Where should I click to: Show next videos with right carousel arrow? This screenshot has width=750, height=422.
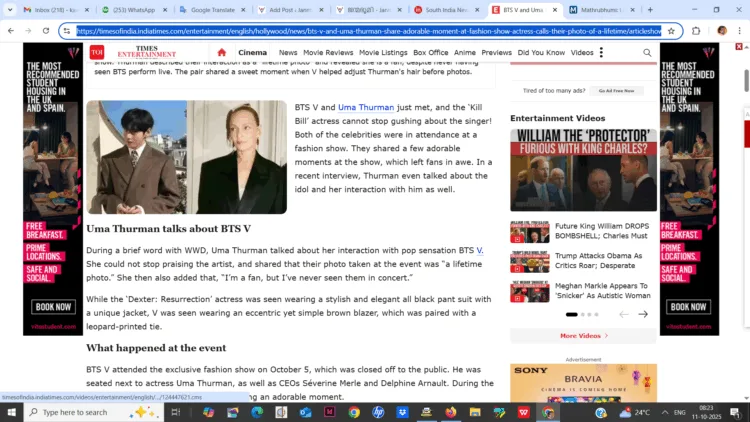[x=643, y=314]
